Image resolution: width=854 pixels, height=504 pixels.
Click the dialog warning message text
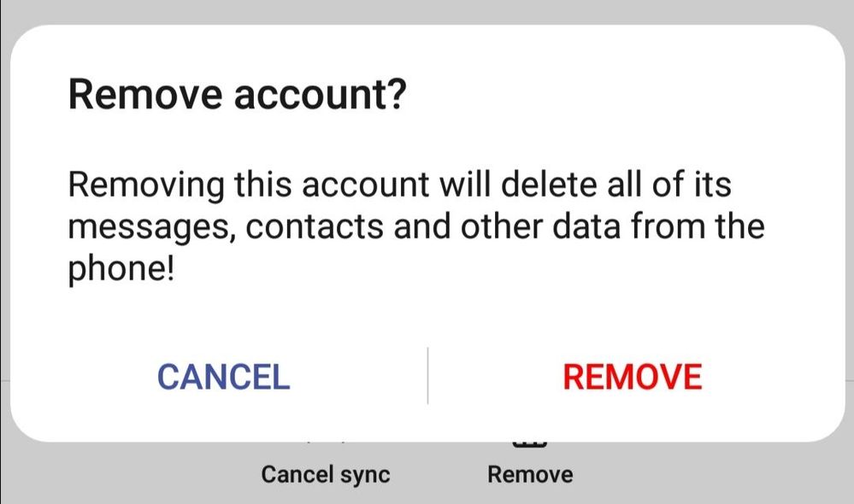(415, 227)
